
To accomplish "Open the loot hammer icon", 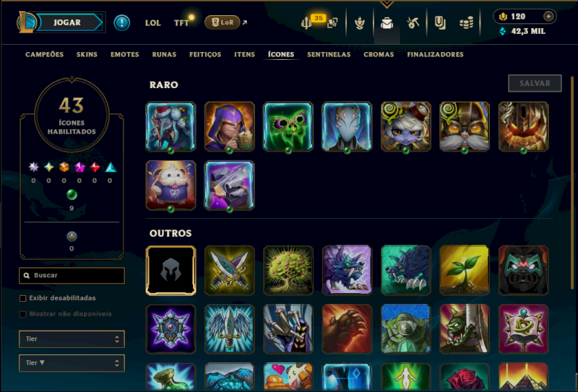I will click(x=413, y=23).
